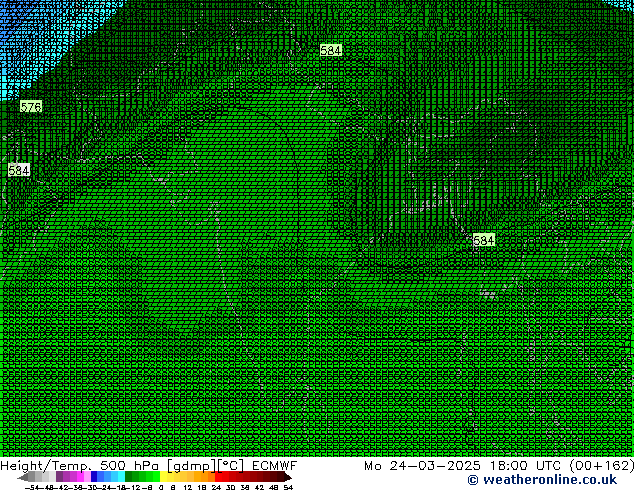Click the 576 contour label
This screenshot has height=490, width=634.
31,107
